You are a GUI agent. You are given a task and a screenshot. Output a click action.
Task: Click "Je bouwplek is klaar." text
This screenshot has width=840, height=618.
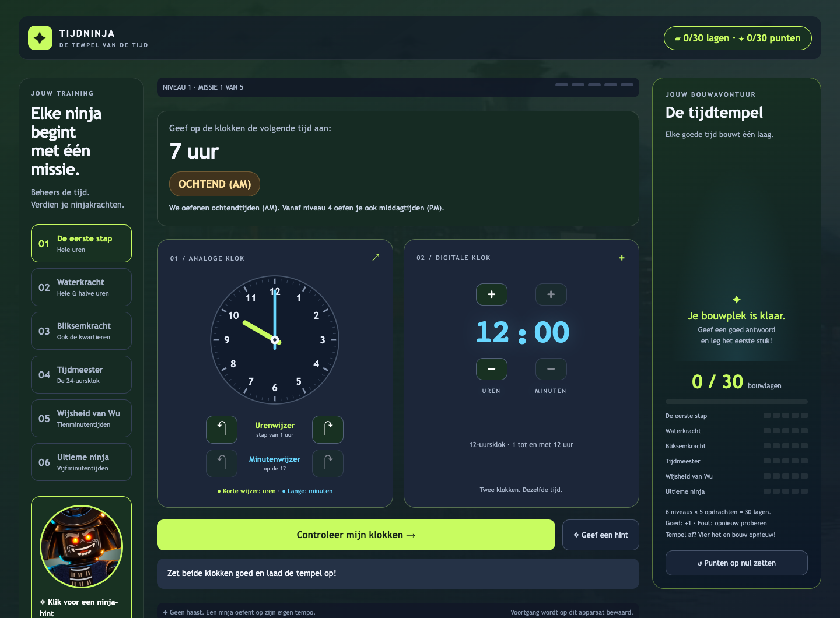pyautogui.click(x=737, y=316)
